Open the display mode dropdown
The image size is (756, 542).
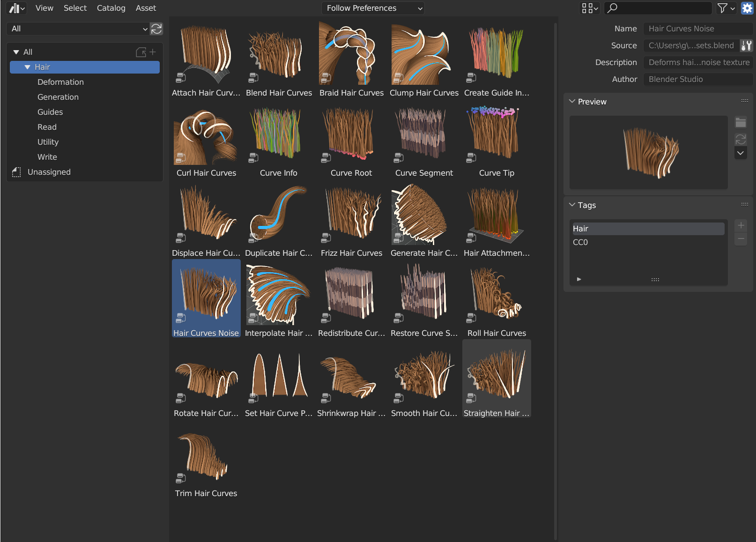coord(590,8)
